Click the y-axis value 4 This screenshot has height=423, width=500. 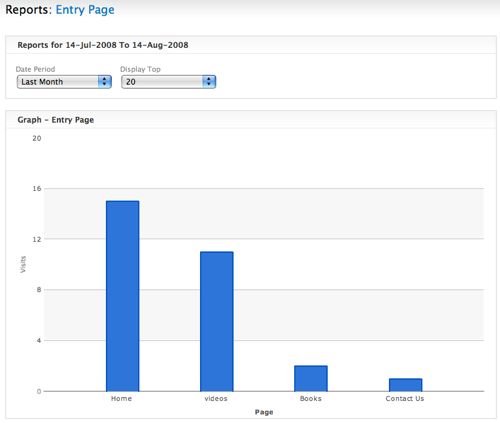[39, 341]
